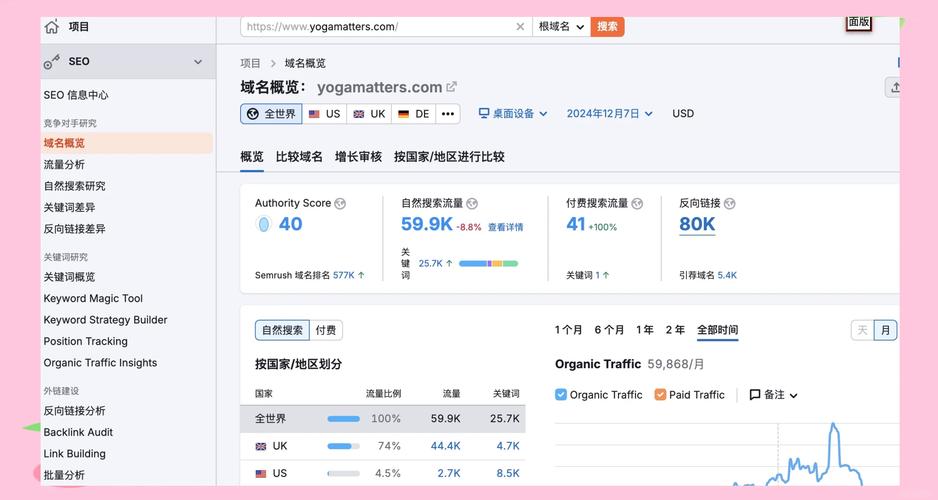Select the US database button
The image size is (938, 500).
pos(324,114)
